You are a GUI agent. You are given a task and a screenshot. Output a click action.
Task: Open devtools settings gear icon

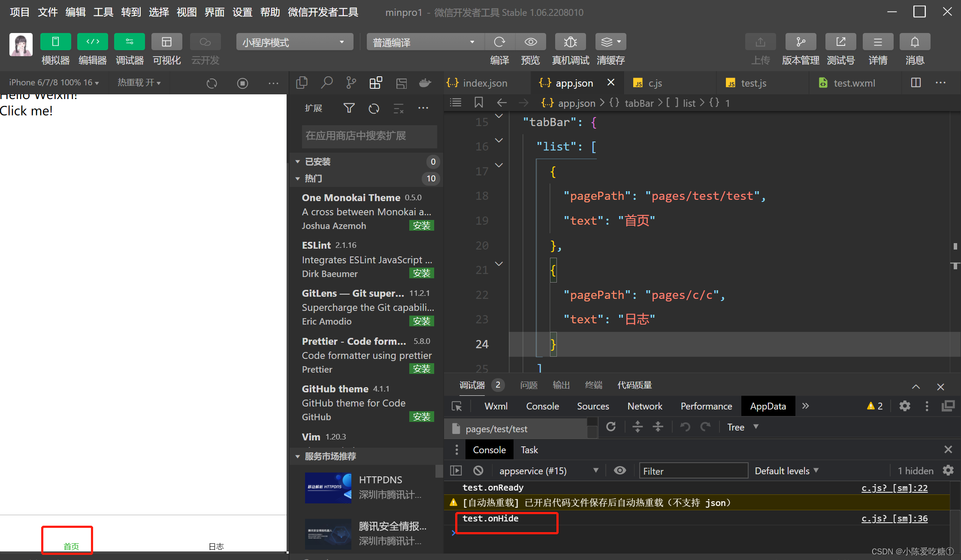pyautogui.click(x=905, y=406)
